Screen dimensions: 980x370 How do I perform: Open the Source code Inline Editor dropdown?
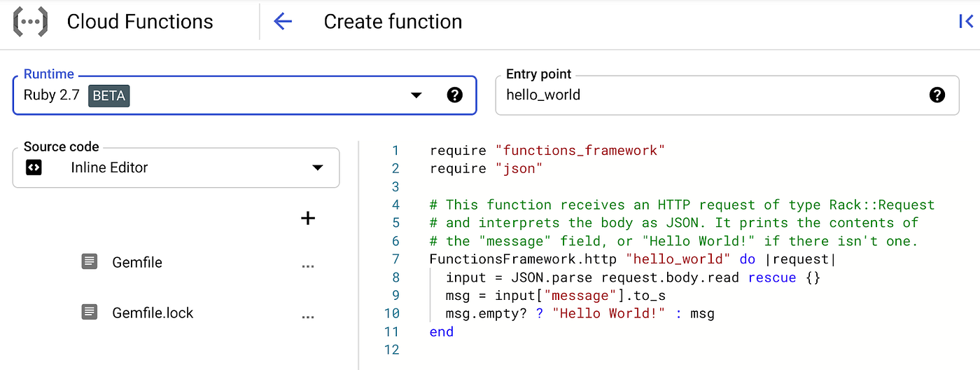point(176,167)
